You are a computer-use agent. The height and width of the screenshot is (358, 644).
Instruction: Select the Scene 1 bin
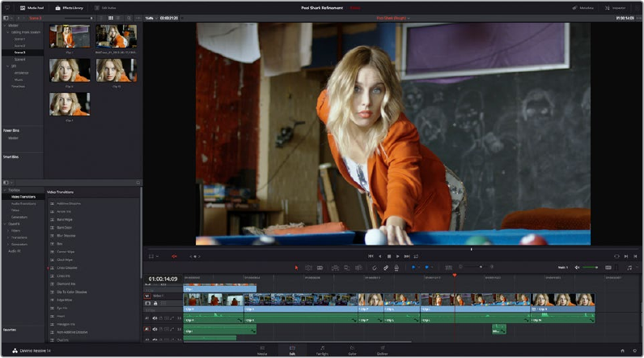tap(19, 39)
